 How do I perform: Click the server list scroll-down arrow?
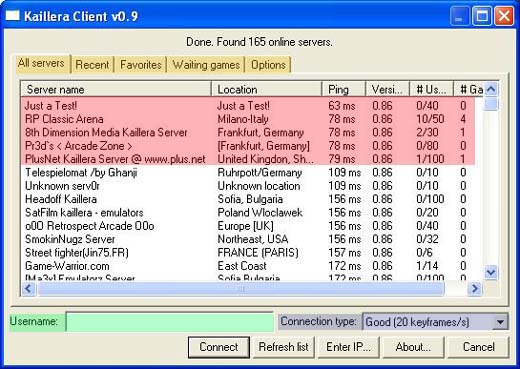tap(491, 273)
